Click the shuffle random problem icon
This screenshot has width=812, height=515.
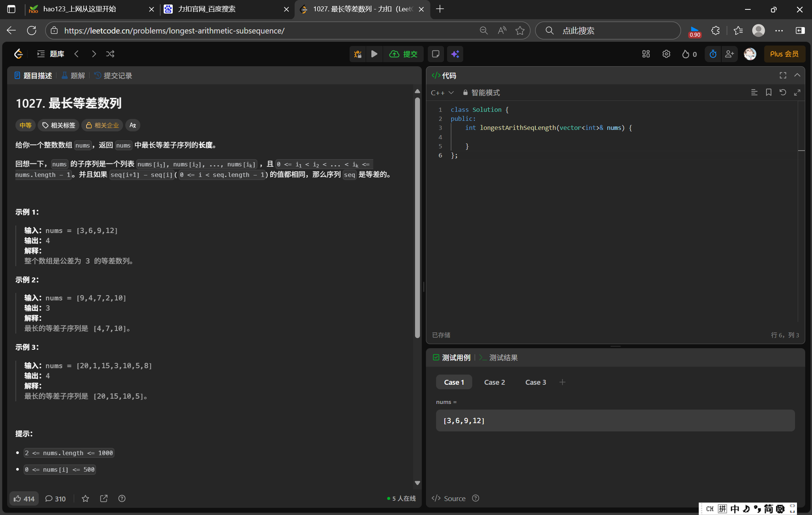point(110,54)
